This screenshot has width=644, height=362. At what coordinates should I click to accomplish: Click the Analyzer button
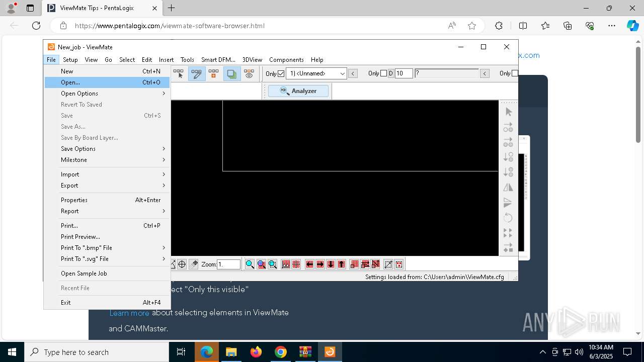[298, 91]
